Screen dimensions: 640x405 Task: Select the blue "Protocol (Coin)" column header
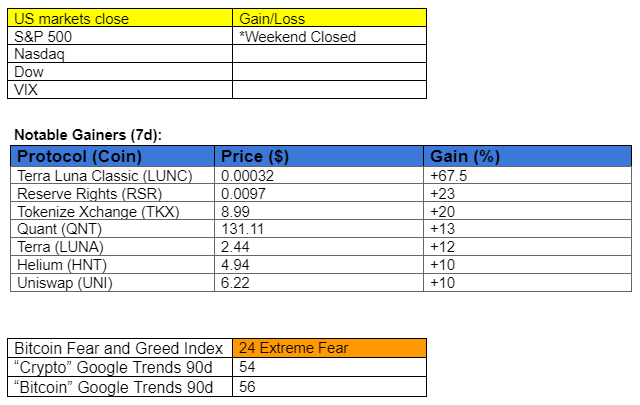coord(113,156)
